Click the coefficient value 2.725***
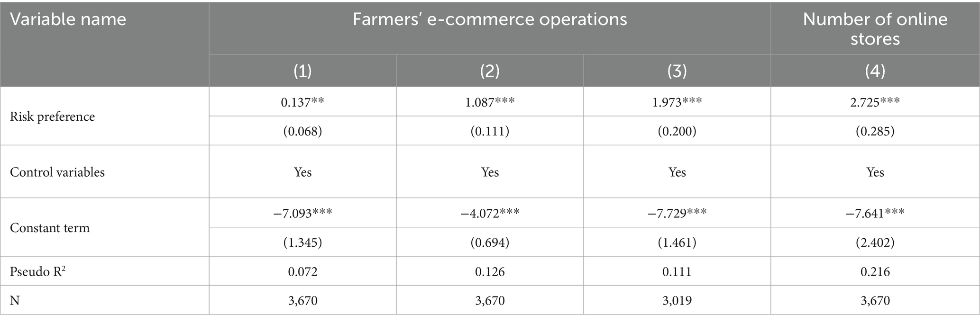Screen dimensions: 980x323 (x=875, y=102)
